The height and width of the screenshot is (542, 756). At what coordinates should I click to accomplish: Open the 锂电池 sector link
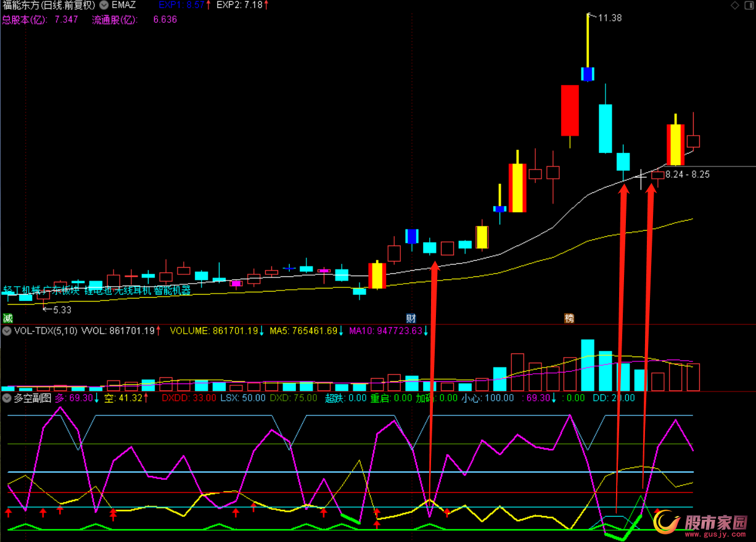point(98,290)
